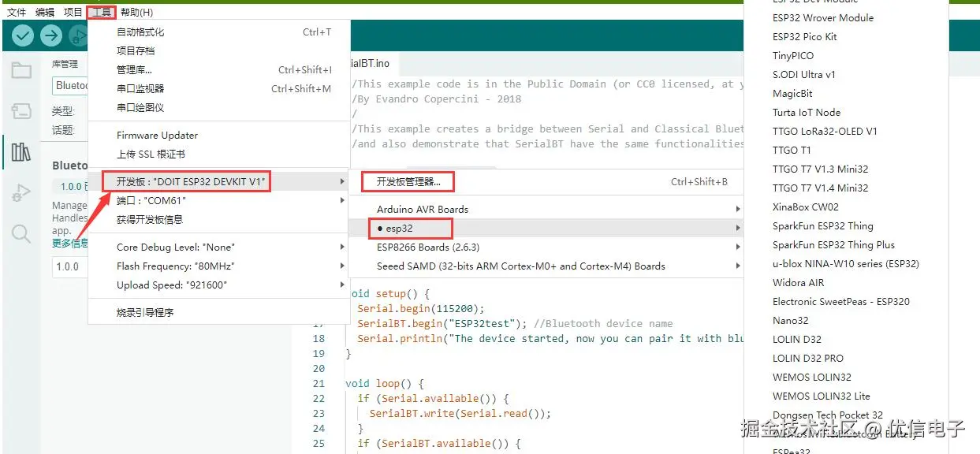Select SparkFun ESP32 Thing Plus board
Image resolution: width=980 pixels, height=454 pixels.
[x=846, y=245]
